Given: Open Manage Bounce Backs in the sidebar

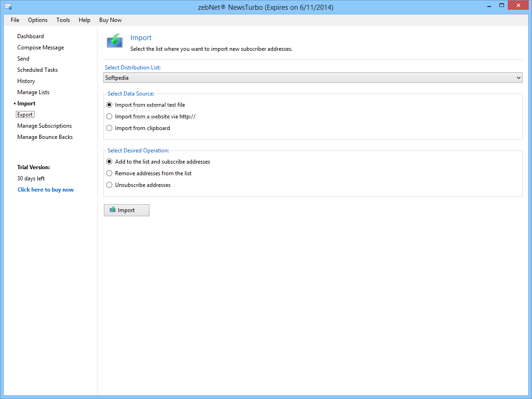Looking at the screenshot, I should [45, 137].
